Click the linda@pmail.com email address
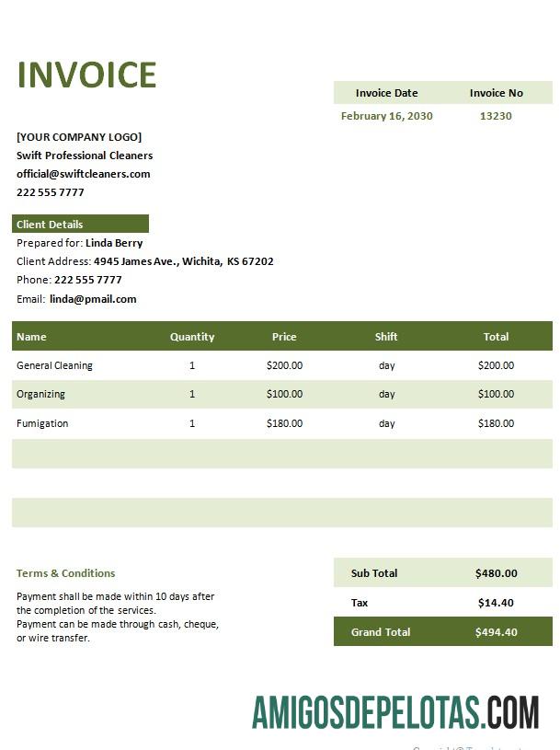 tap(93, 299)
